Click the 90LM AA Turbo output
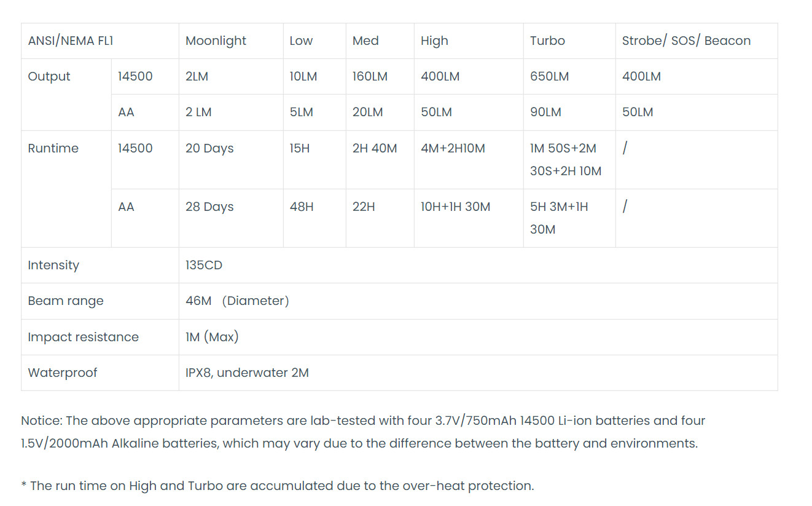 pos(545,113)
